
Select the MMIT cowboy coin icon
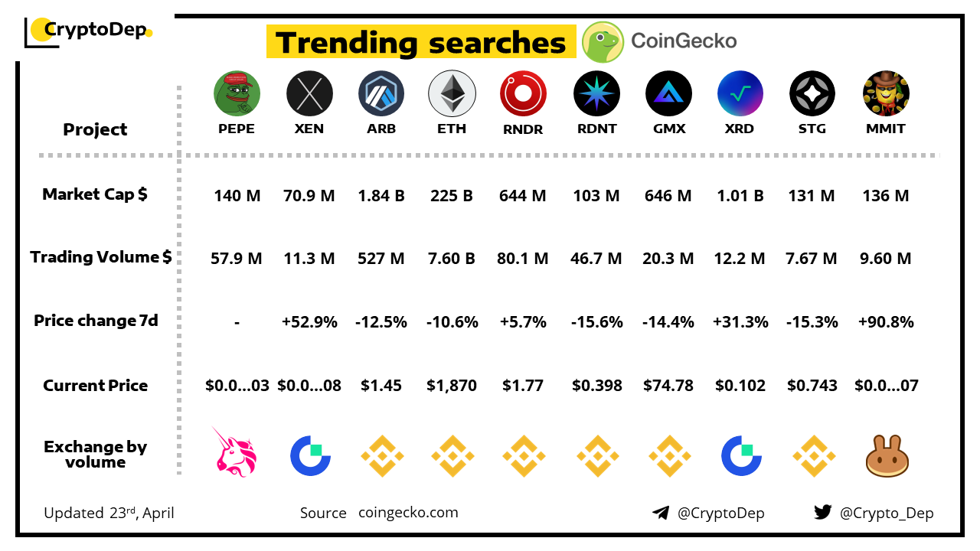click(x=886, y=93)
